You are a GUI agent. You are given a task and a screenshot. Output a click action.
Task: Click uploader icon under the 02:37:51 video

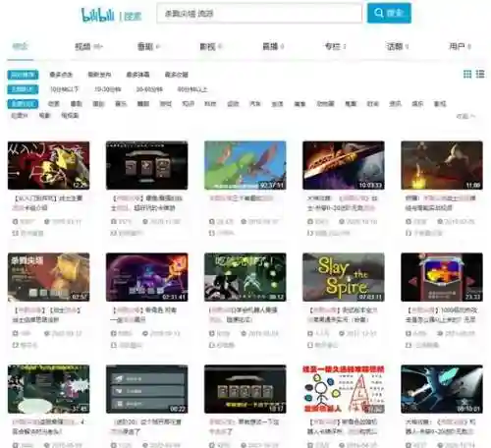[212, 233]
